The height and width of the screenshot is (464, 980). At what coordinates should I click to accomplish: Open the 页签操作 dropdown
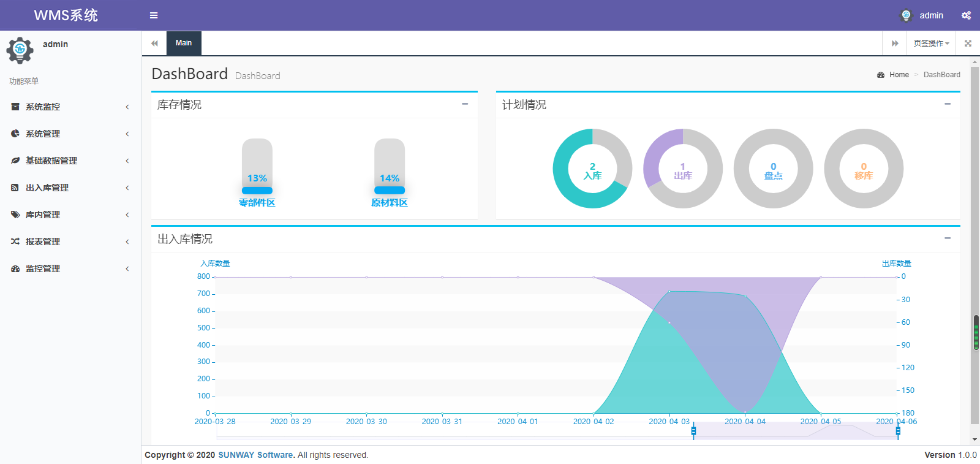(x=931, y=44)
